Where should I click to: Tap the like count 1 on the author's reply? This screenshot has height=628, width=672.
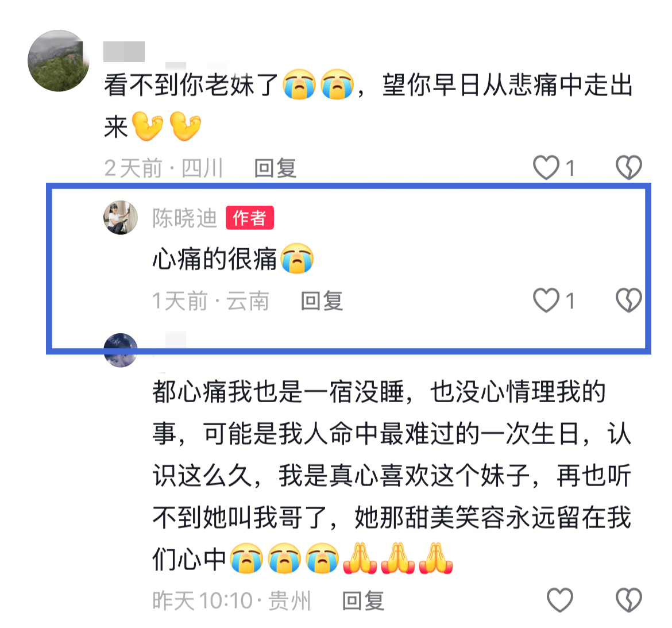point(570,300)
